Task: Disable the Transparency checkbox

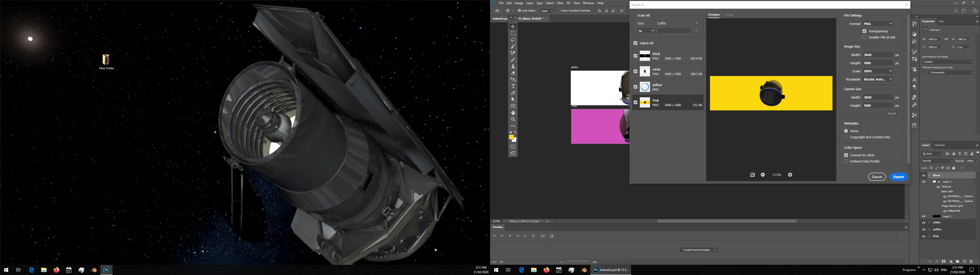Action: coord(864,31)
